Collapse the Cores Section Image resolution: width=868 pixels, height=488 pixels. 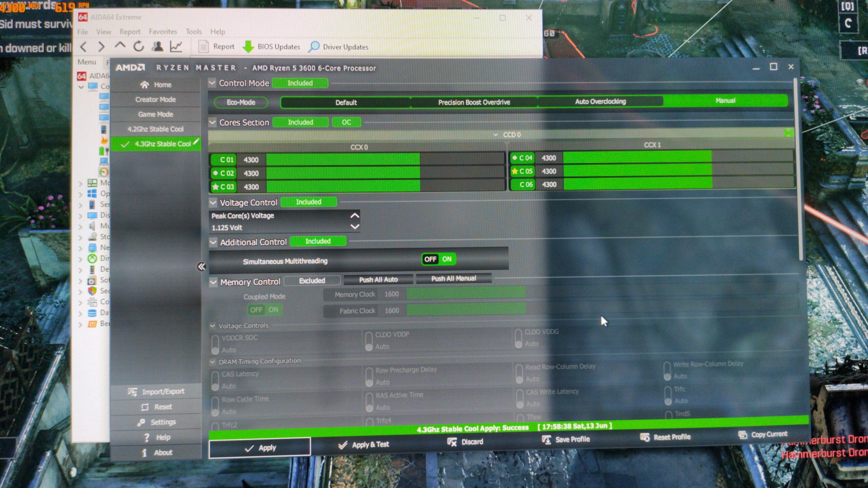coord(213,122)
